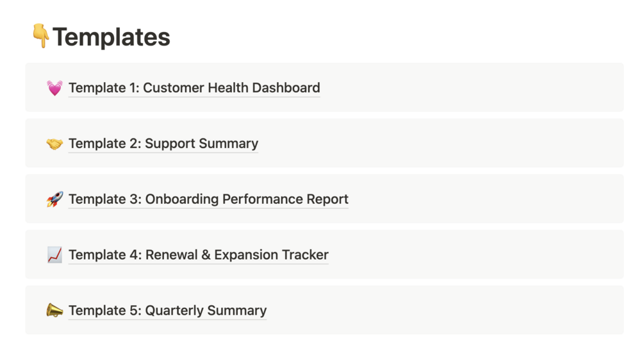Go to Template 3: Onboarding Performance Report
644x361 pixels.
[208, 199]
